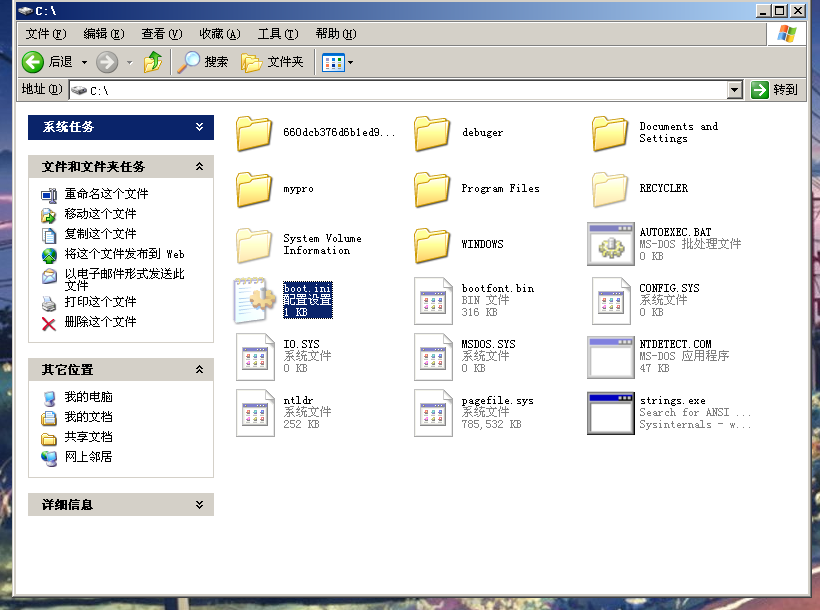Click 以电子邮件形式发送此文件 link
The image size is (820, 610).
124,279
